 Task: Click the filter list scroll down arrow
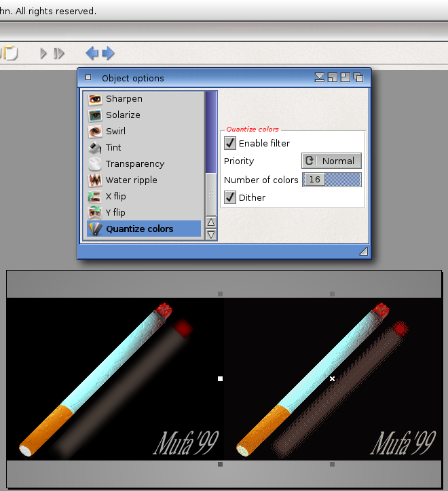point(211,234)
